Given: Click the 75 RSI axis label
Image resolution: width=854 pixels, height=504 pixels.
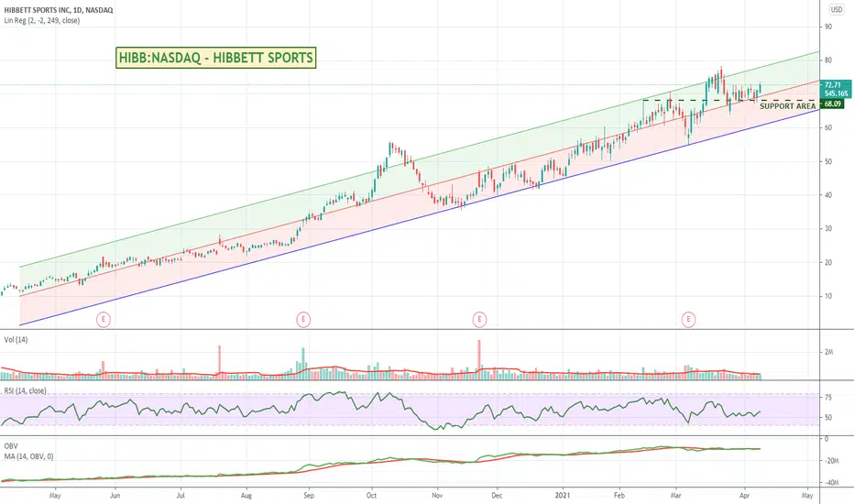Looking at the screenshot, I should pos(828,399).
